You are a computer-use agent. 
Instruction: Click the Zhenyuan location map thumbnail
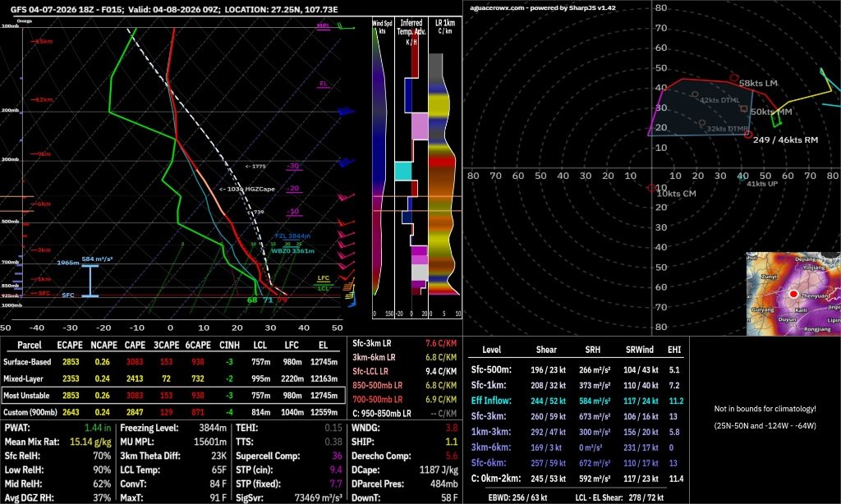(793, 294)
